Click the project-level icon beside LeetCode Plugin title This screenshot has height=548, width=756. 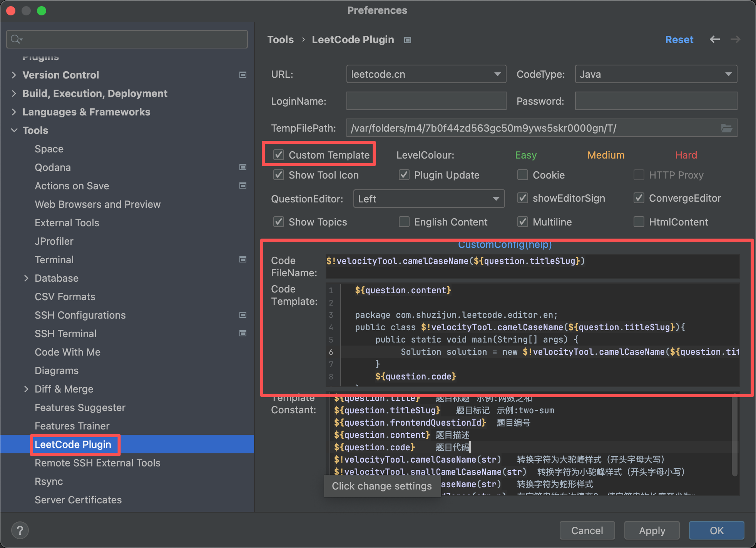tap(408, 40)
